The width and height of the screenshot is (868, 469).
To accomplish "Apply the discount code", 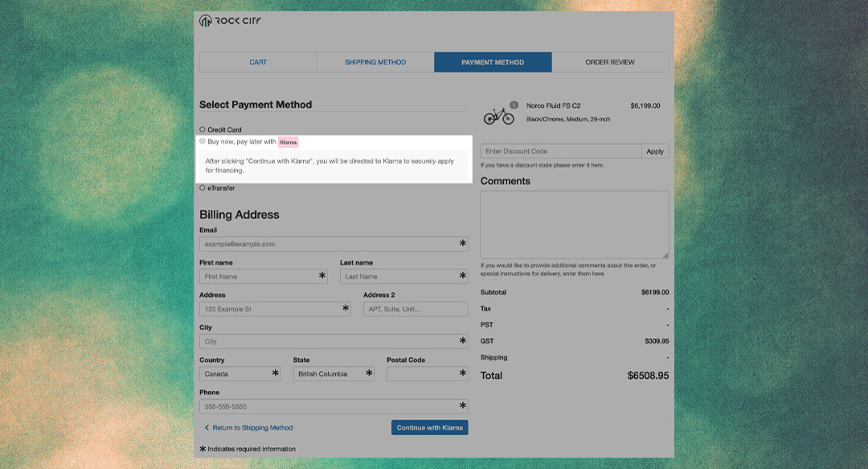I will point(655,151).
